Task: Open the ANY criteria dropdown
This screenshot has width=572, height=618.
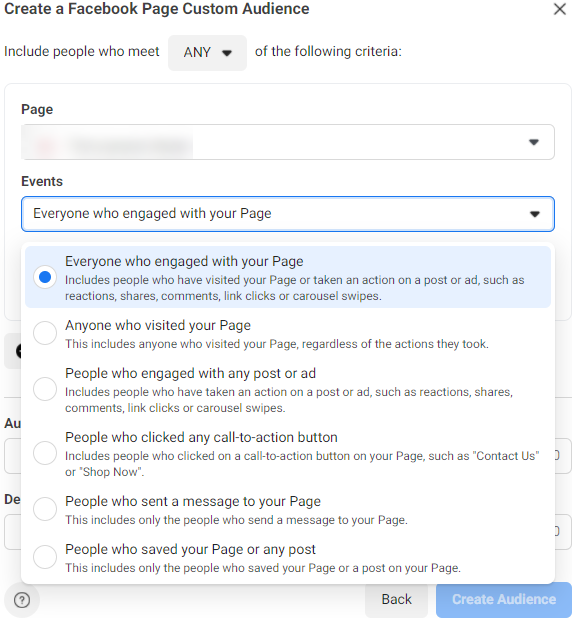Action: click(207, 52)
